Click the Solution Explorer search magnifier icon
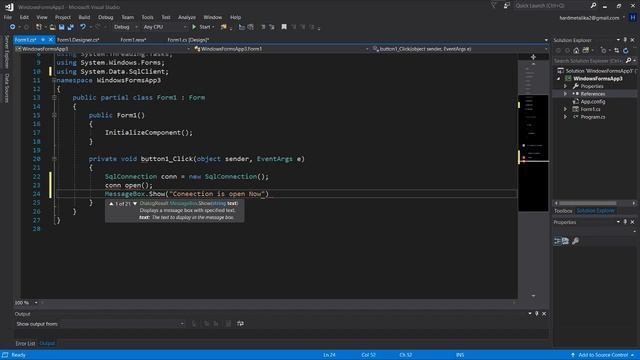The height and width of the screenshot is (360, 640). [x=628, y=61]
